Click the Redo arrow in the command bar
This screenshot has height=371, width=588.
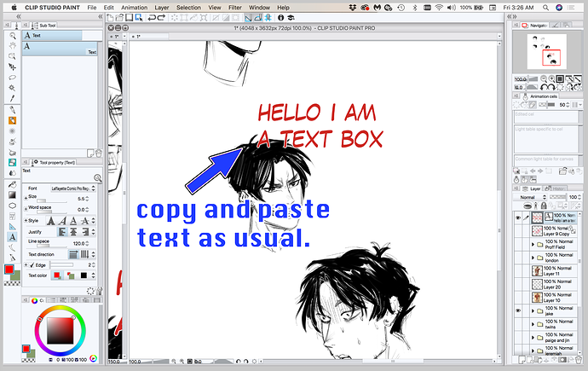(x=162, y=17)
